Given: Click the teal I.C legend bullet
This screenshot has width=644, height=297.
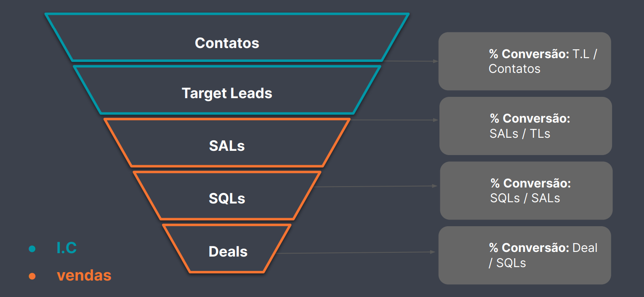Looking at the screenshot, I should [32, 249].
